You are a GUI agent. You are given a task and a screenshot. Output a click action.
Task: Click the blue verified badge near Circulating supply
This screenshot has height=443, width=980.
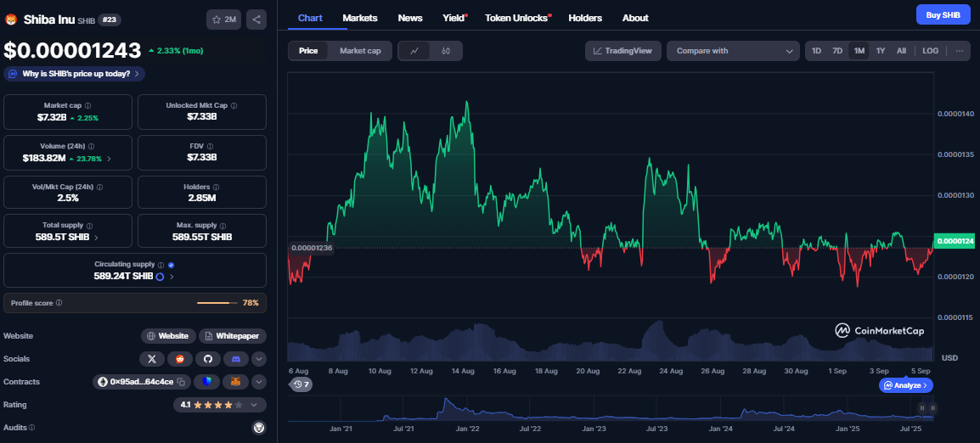[172, 265]
